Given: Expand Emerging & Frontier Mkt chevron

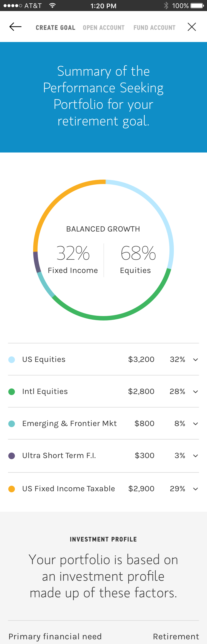Looking at the screenshot, I should click(195, 424).
